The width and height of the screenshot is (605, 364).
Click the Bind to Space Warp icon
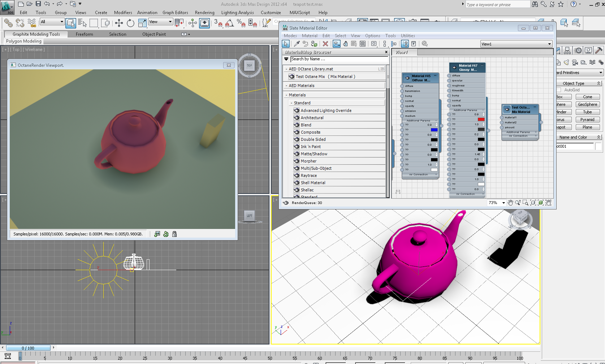(32, 23)
